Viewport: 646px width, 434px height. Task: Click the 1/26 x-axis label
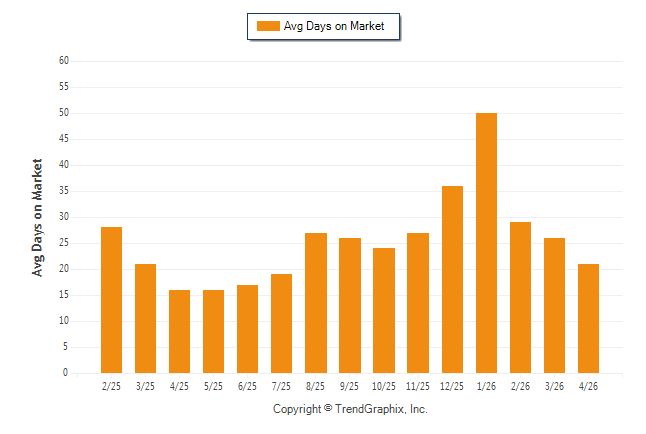[486, 386]
